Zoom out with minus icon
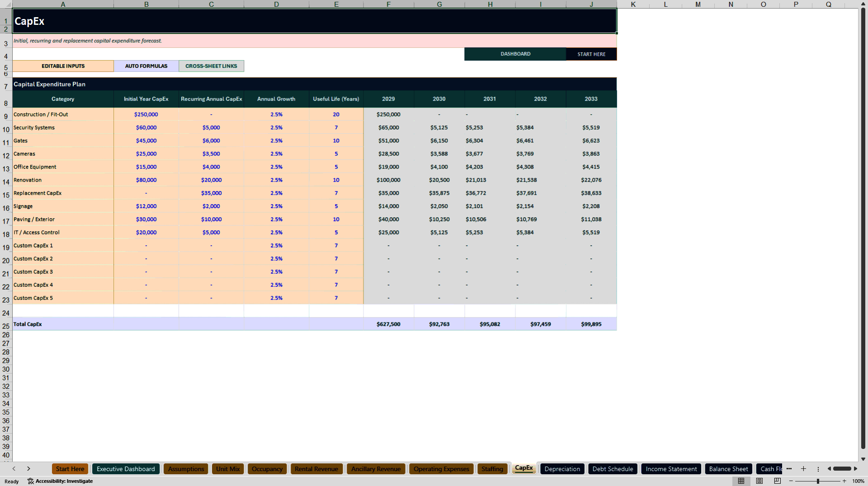868x486 pixels. pyautogui.click(x=791, y=481)
